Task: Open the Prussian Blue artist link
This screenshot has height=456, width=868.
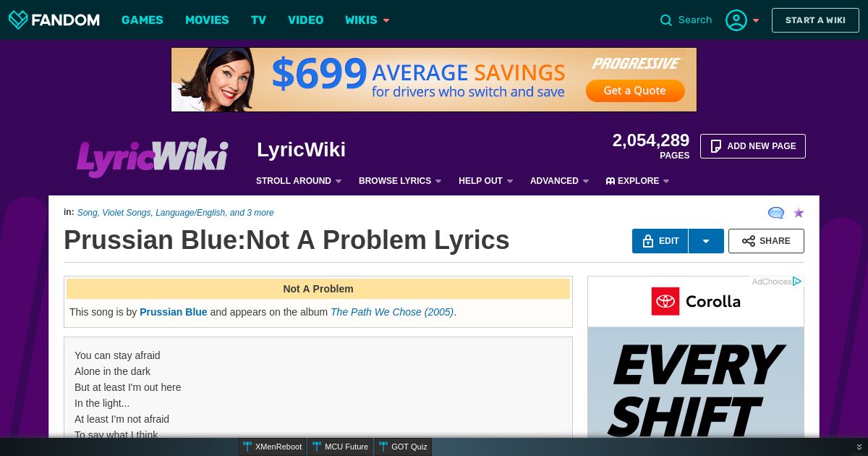Action: tap(174, 312)
